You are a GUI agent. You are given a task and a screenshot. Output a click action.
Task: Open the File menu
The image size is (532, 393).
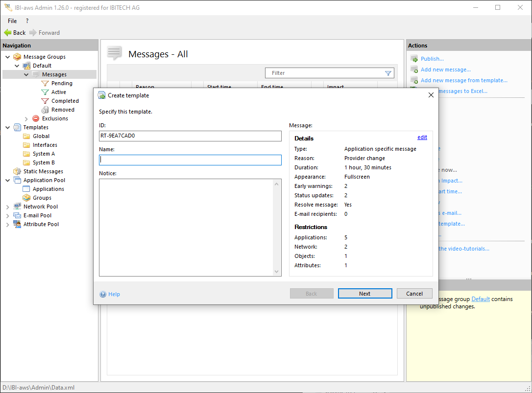point(12,21)
